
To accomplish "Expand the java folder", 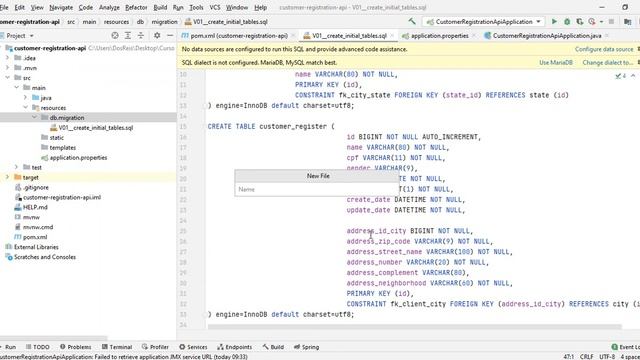I will (x=25, y=98).
